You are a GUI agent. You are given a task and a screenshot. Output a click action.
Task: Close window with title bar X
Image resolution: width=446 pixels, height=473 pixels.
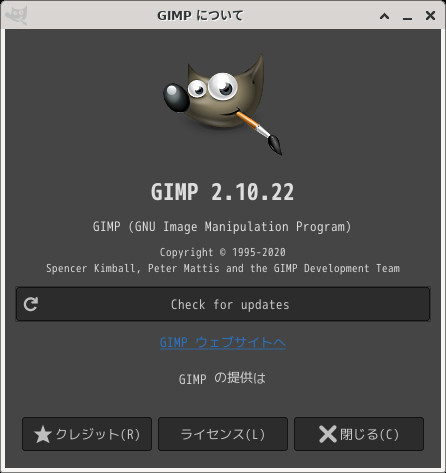coord(430,15)
